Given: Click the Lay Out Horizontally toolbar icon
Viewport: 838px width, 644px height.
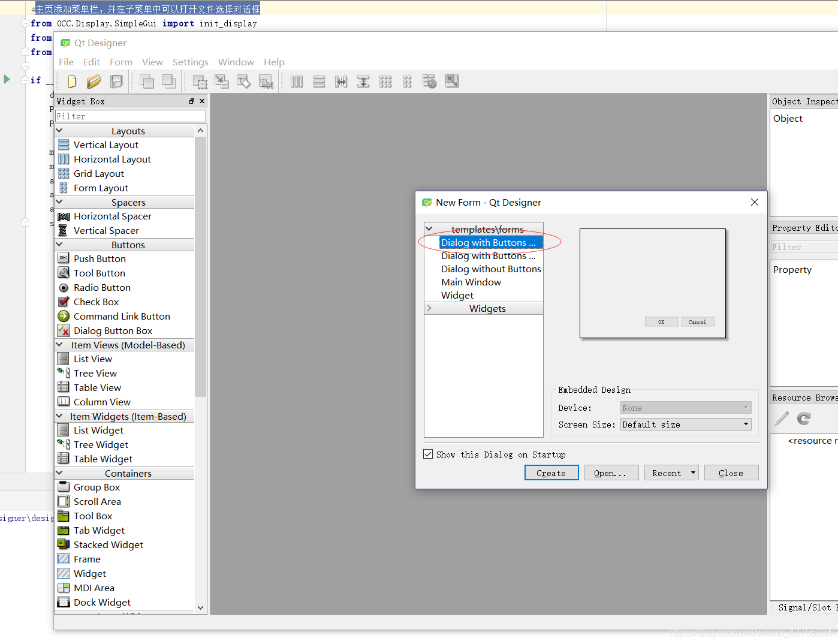Looking at the screenshot, I should (x=297, y=82).
